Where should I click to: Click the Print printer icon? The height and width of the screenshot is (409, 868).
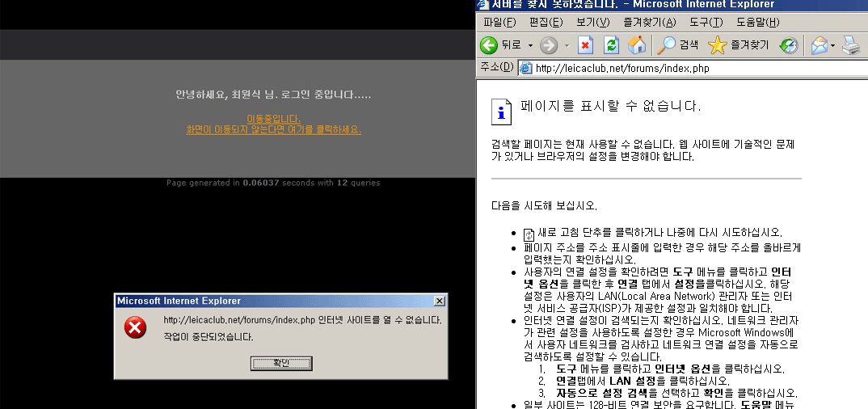pos(852,45)
